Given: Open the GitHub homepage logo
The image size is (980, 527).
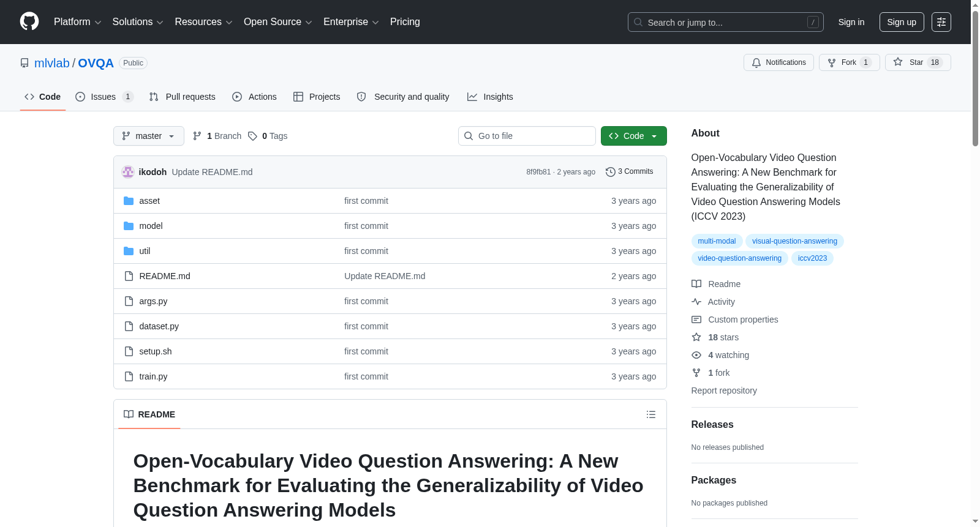Looking at the screenshot, I should tap(29, 22).
